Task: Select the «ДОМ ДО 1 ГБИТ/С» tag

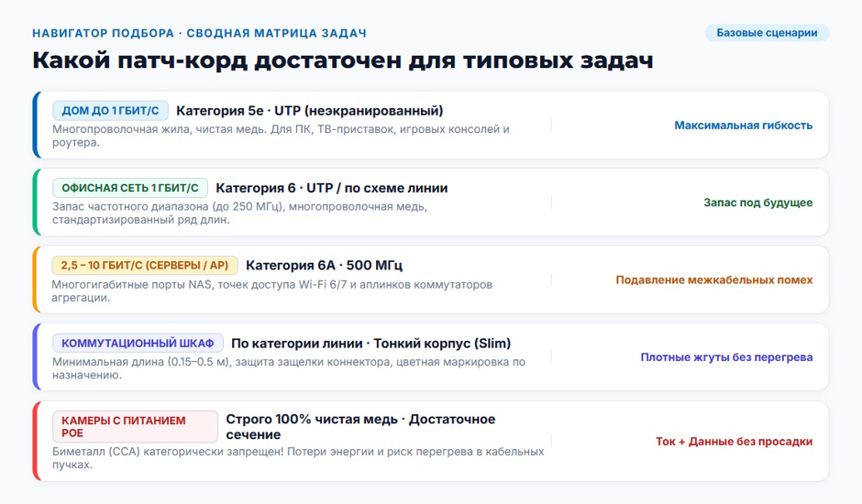Action: (110, 111)
